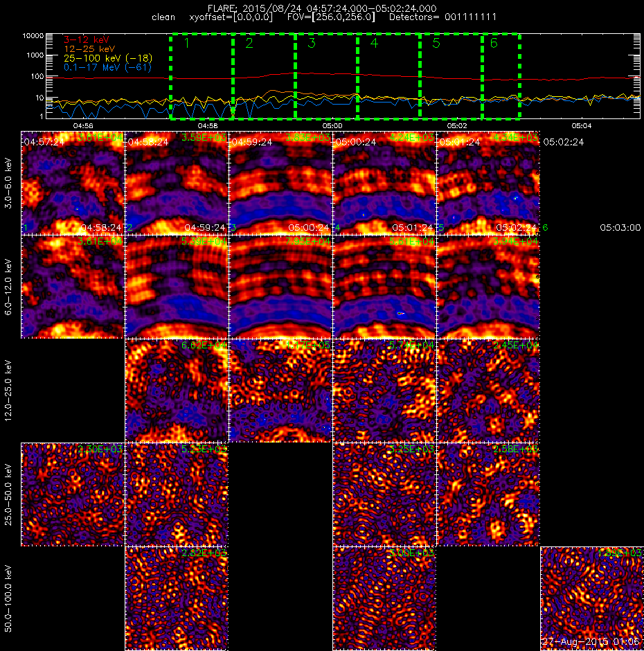Image resolution: width=644 pixels, height=651 pixels.
Task: Select the 3.0-6.0 keV image starting 04:57:24
Action: 73,183
